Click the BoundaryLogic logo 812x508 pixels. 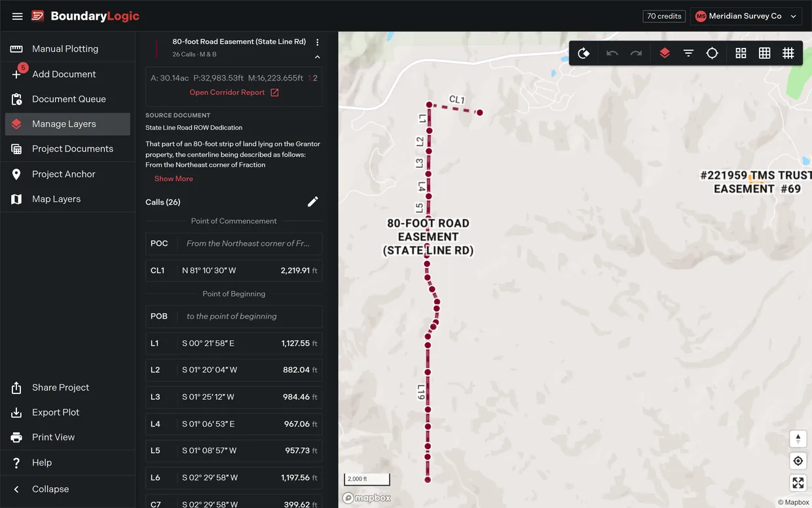(x=85, y=16)
